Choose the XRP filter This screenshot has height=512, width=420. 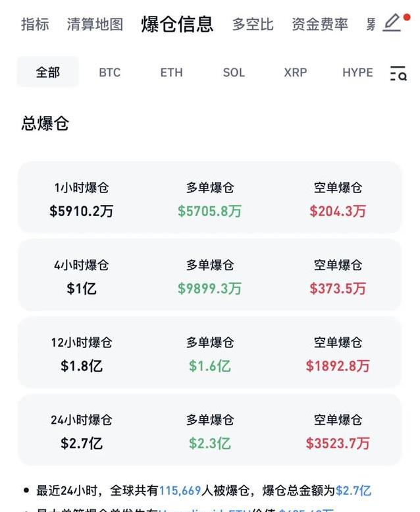tap(296, 72)
